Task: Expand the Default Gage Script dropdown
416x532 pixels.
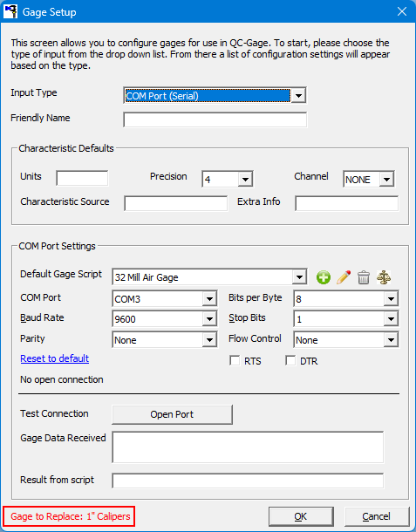Action: click(209, 277)
